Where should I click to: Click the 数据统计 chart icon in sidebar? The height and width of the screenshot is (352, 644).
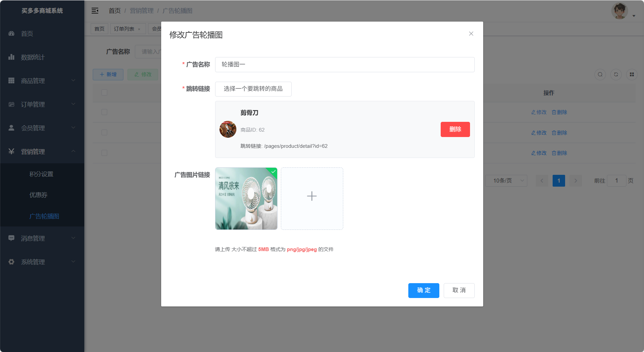[11, 57]
